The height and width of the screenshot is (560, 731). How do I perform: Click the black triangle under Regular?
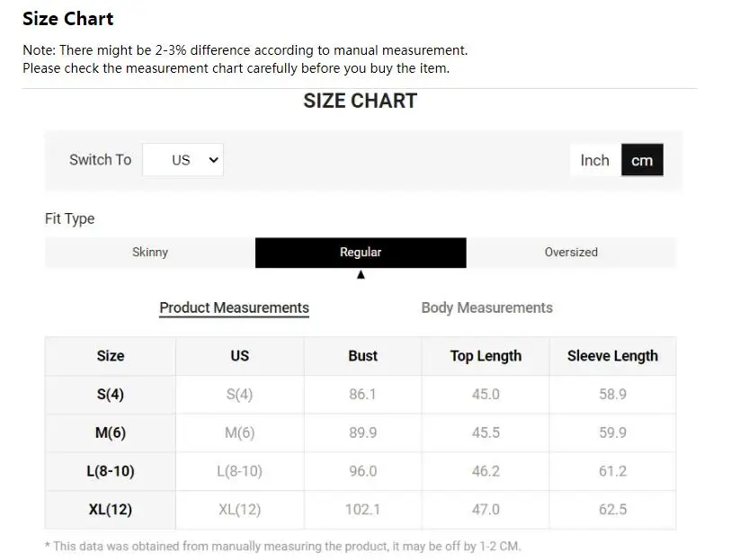coord(361,275)
